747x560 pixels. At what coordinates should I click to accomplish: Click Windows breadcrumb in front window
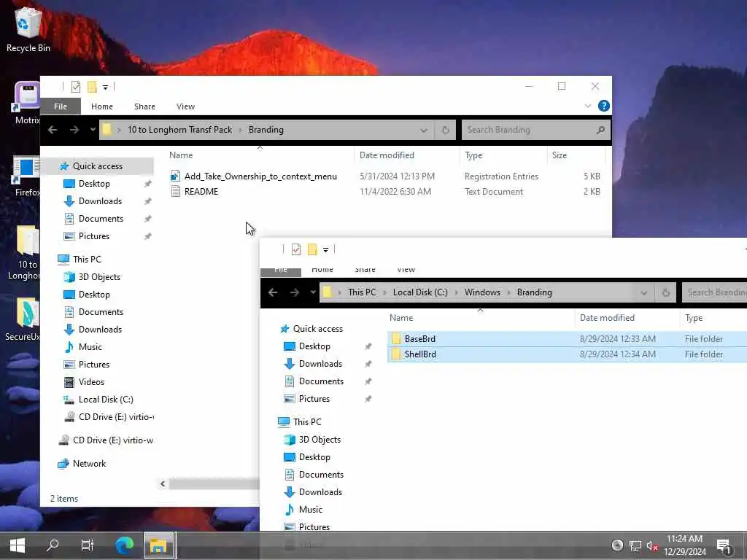coord(482,292)
